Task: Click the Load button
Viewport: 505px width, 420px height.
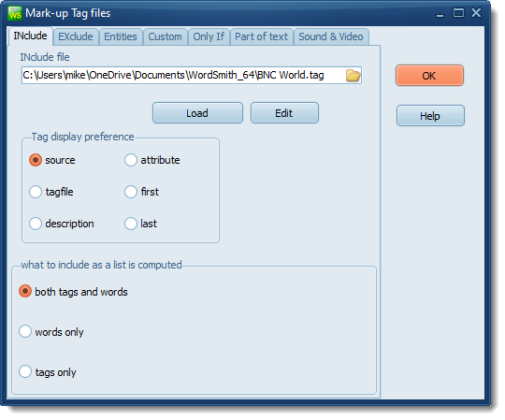Action: (x=197, y=113)
